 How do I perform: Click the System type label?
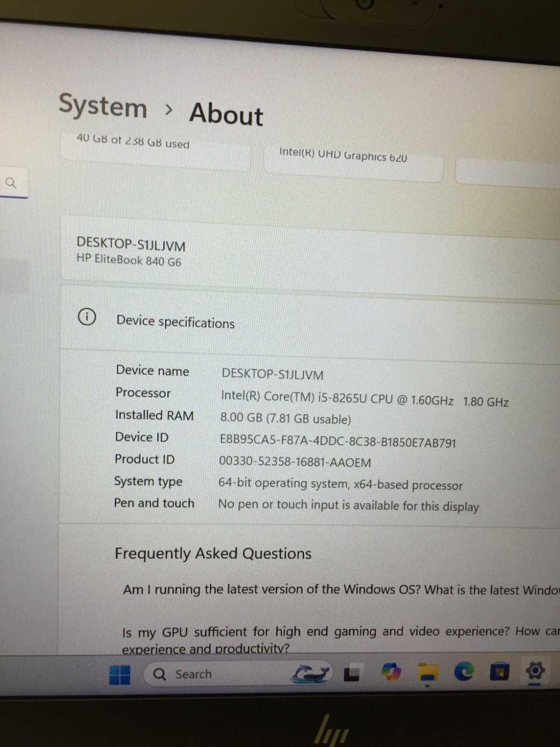click(148, 481)
